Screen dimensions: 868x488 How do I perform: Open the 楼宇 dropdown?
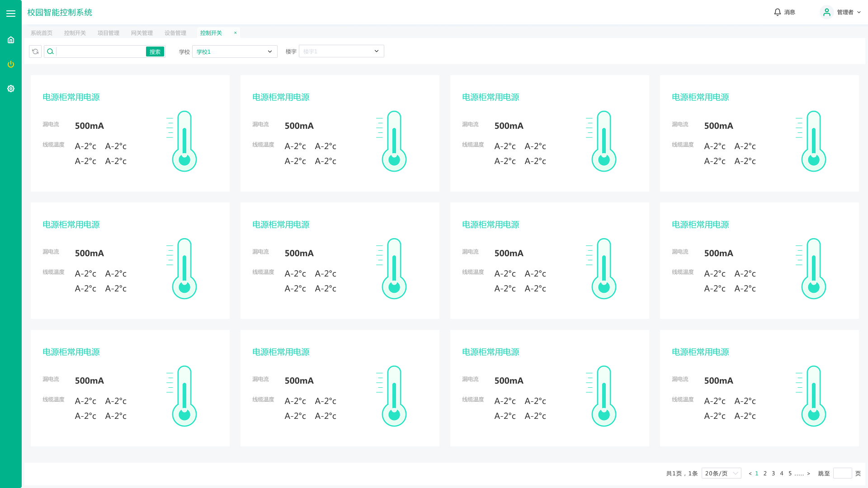(341, 51)
